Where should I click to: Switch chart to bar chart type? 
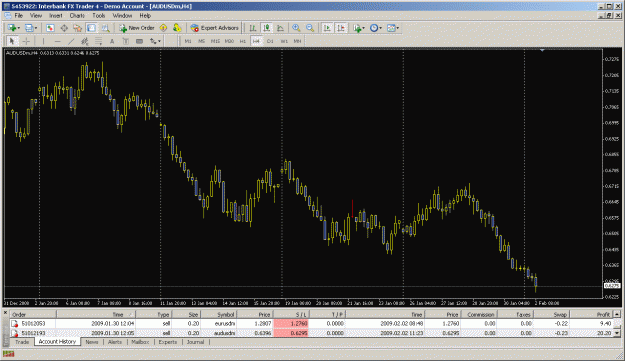(253, 28)
